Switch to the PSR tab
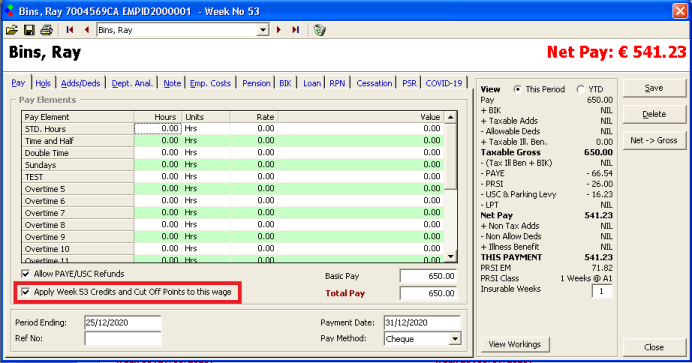692x363 pixels. (409, 83)
